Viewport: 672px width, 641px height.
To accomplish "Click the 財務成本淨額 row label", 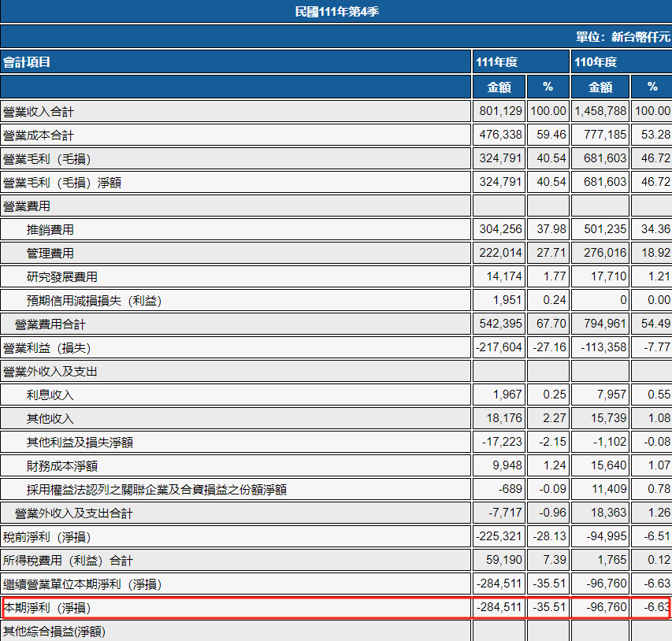I will [x=61, y=466].
